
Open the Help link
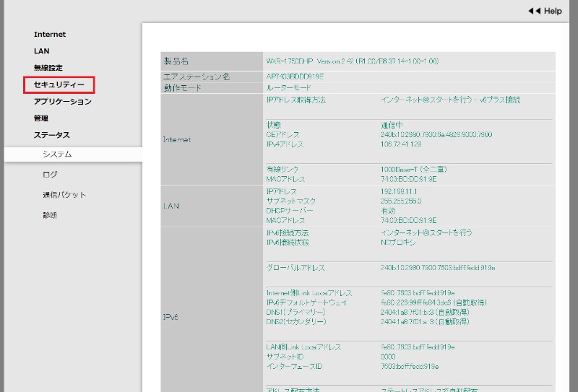[x=553, y=11]
